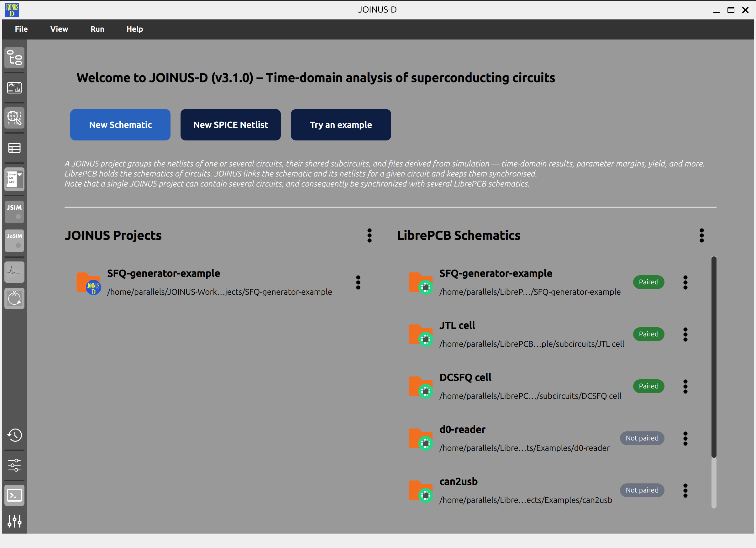756x548 pixels.
Task: Toggle the JoSIM simulator
Action: pos(14,240)
